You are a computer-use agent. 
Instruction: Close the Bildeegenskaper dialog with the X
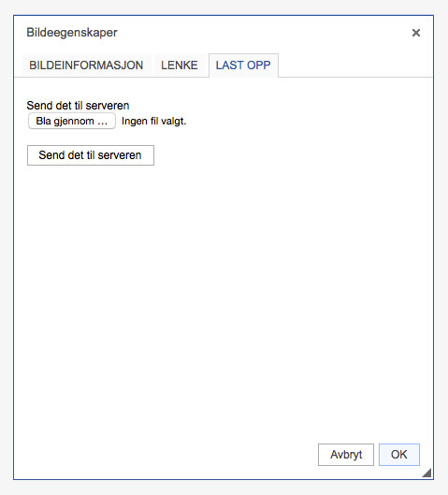click(416, 33)
